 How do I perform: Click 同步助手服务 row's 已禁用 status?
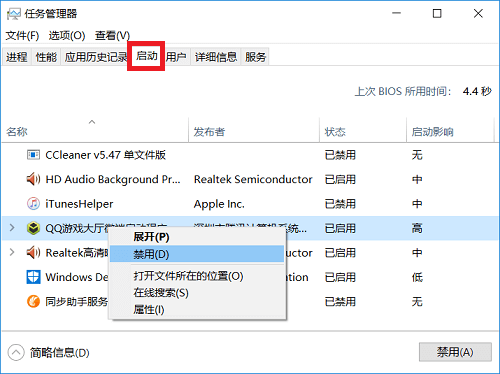(340, 302)
